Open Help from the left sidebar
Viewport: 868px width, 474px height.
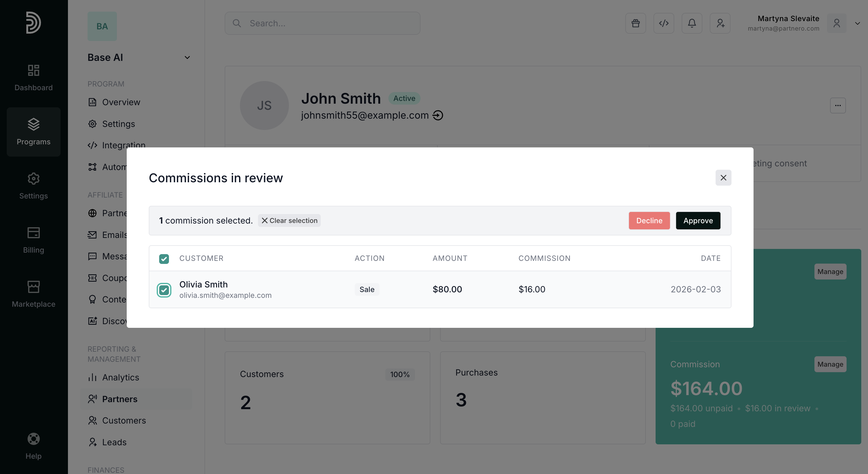tap(33, 446)
